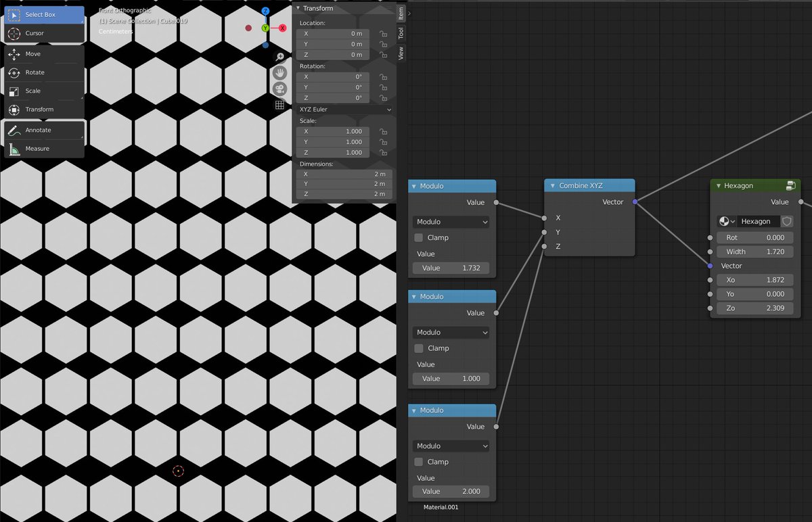Toggle Scale X lock icon
Screen dimensions: 812x522
pos(383,131)
